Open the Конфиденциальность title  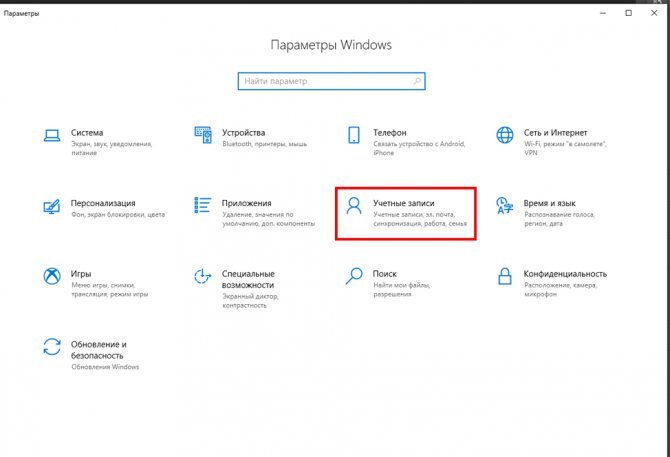coord(565,274)
